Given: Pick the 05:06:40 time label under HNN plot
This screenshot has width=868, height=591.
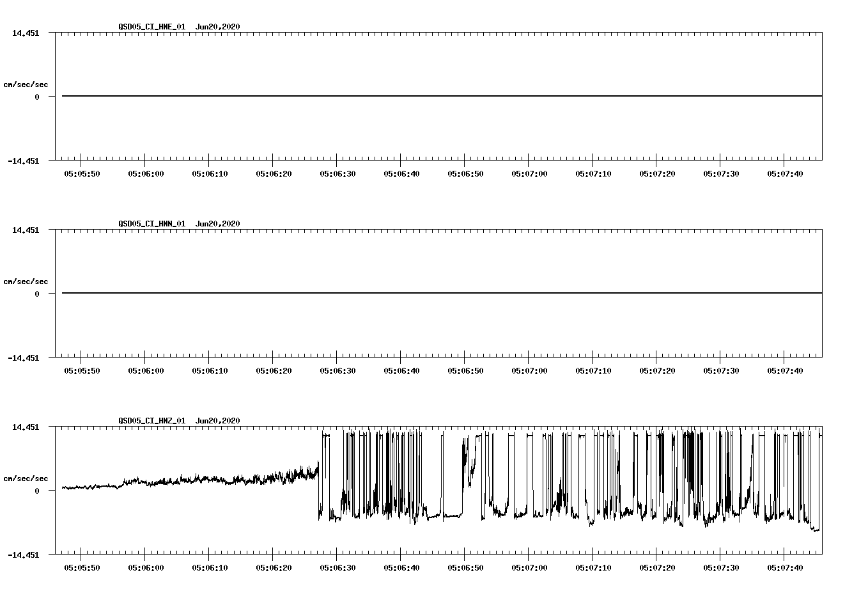Looking at the screenshot, I should 401,371.
